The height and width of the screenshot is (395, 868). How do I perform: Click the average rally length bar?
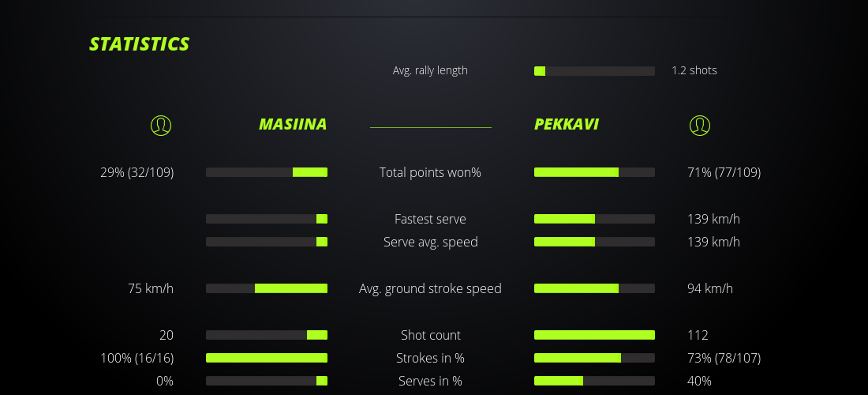pos(594,71)
